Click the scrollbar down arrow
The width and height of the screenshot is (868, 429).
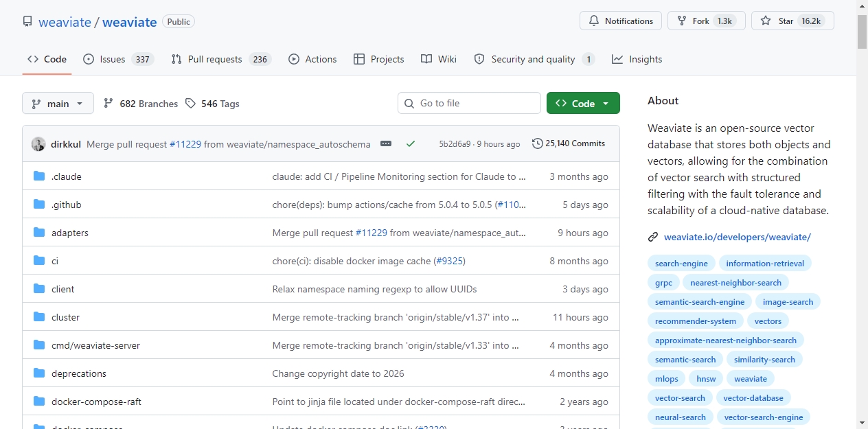(862, 423)
